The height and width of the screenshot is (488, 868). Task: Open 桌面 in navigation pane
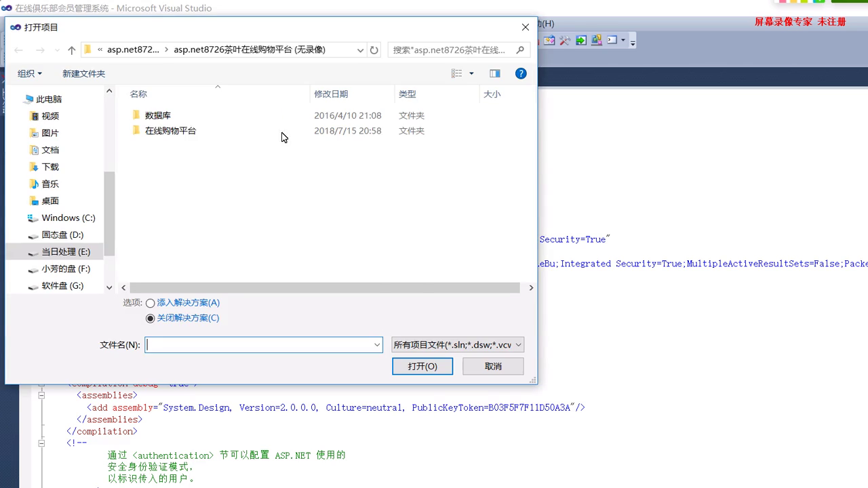[50, 201]
